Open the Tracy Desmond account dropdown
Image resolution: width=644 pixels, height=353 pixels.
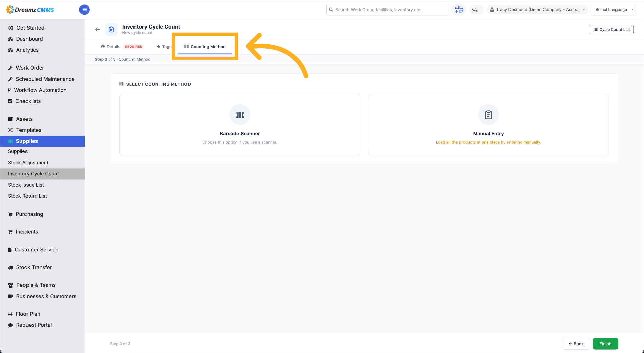pos(537,10)
